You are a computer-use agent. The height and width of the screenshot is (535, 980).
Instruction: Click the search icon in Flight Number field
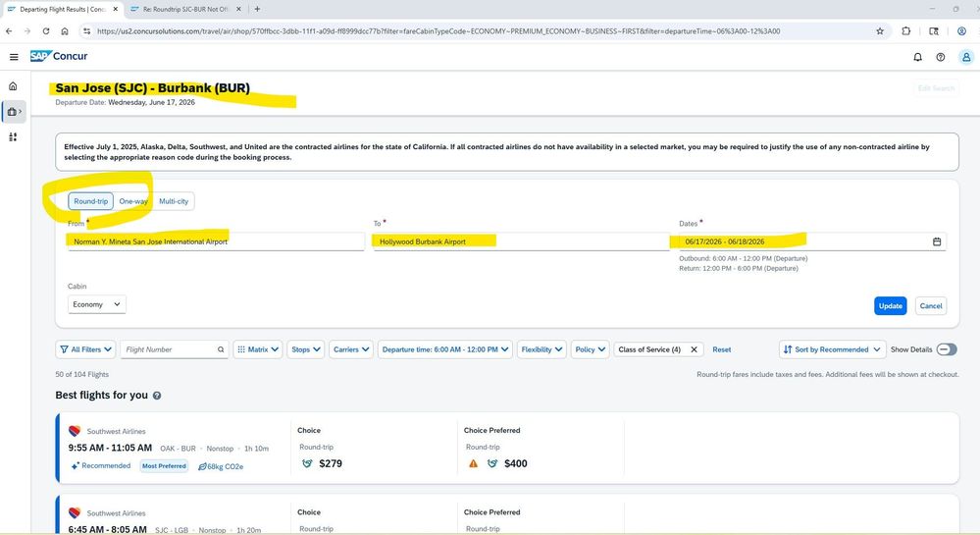(221, 349)
